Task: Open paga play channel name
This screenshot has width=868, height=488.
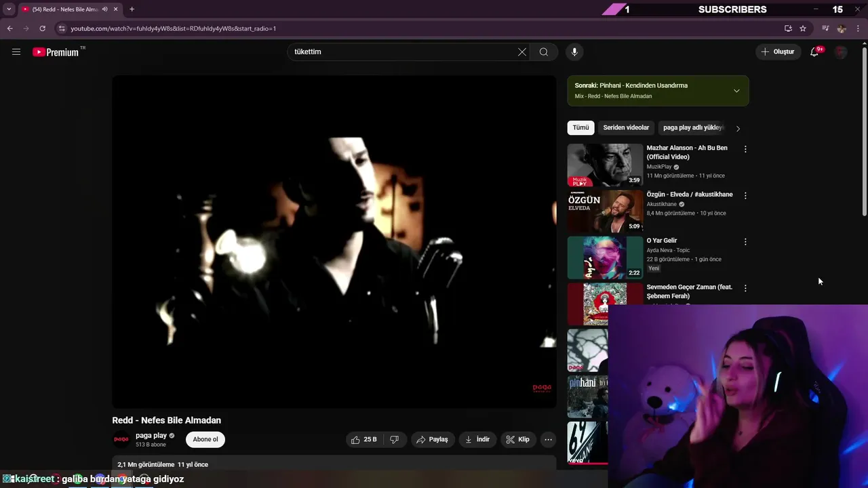Action: click(151, 435)
